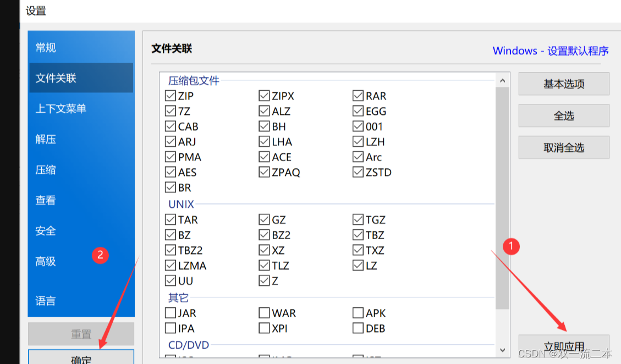621x364 pixels.
Task: Open the 语言 settings tab
Action: 81,301
